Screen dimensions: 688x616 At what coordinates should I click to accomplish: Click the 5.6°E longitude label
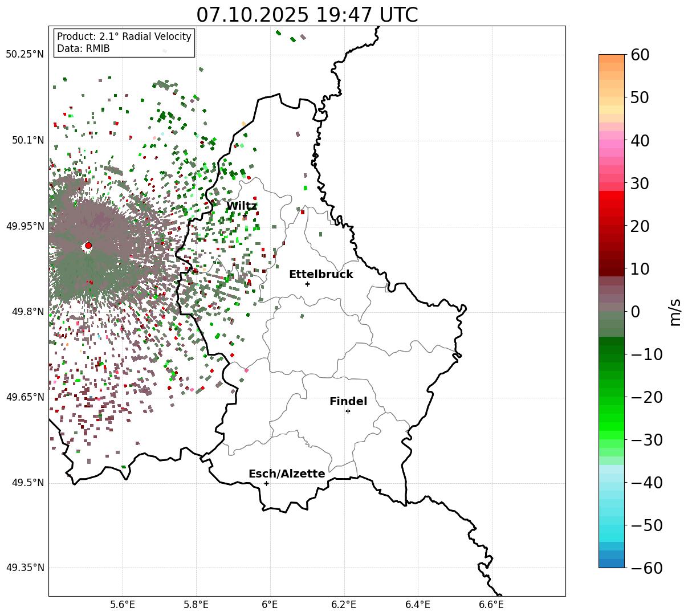click(123, 605)
